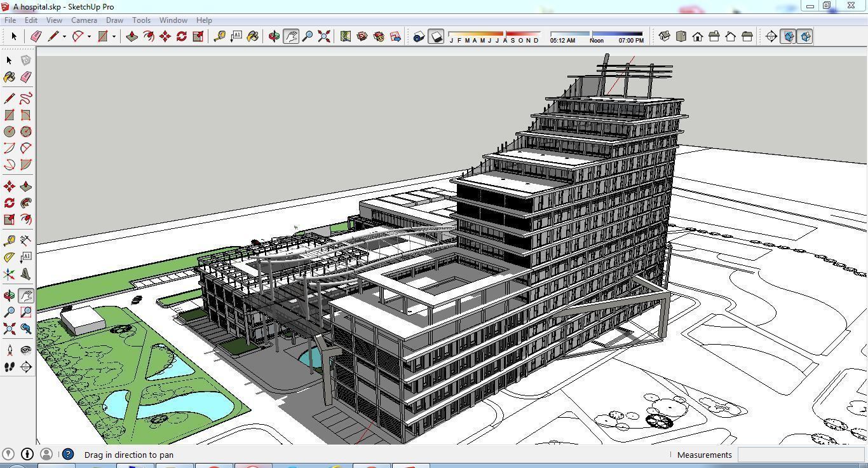Screen dimensions: 868x468
Task: Pick the Circle tool in Large Tool Set
Action: [x=10, y=132]
